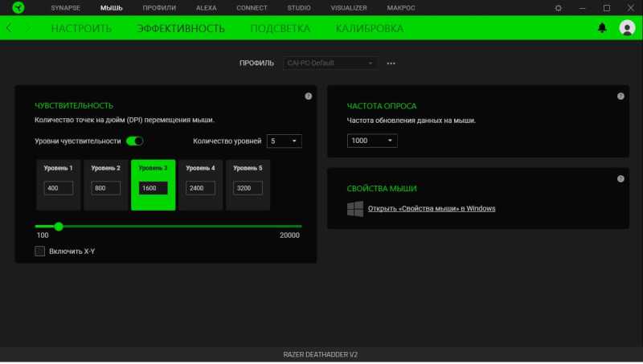Switch to the SYNAPSE tab
Viewport: 643px width, 364px height.
pos(66,8)
